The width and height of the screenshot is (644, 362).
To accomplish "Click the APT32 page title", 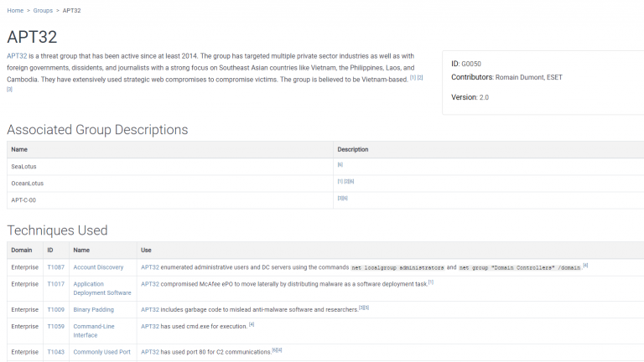I will pyautogui.click(x=32, y=37).
